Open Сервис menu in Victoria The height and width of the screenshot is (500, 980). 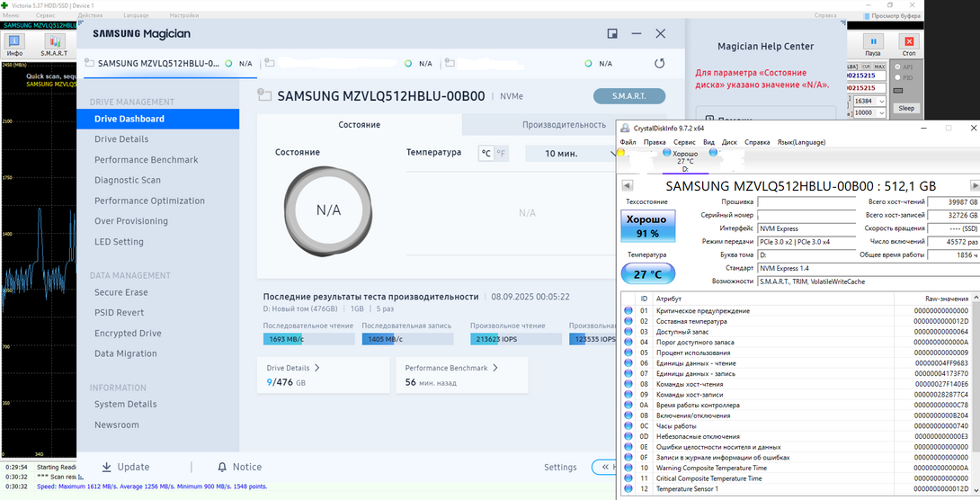click(45, 15)
